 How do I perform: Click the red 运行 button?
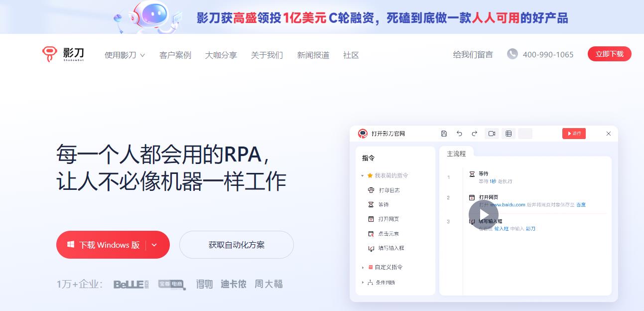tap(574, 134)
